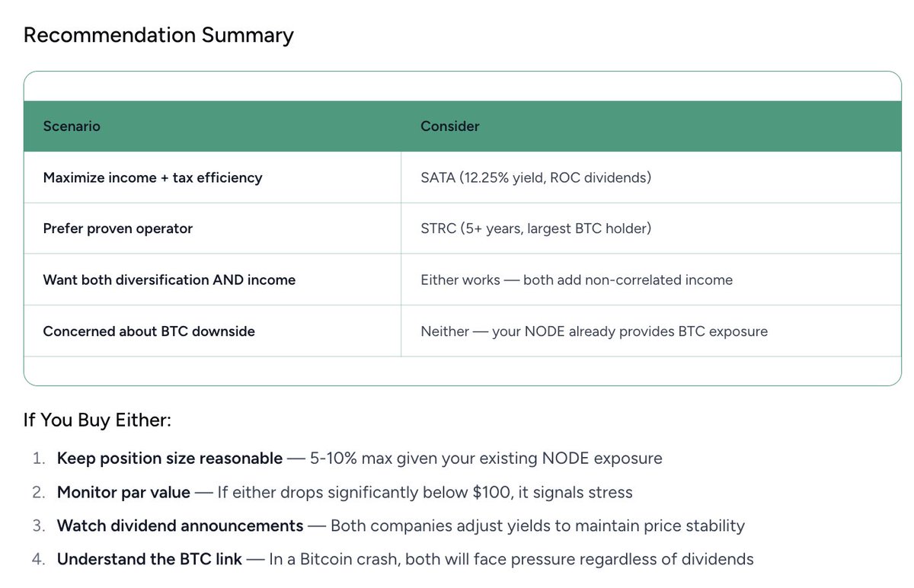Click the 5-10% max NODE exposure text
Viewport: 914px width, 588px height.
tap(485, 459)
